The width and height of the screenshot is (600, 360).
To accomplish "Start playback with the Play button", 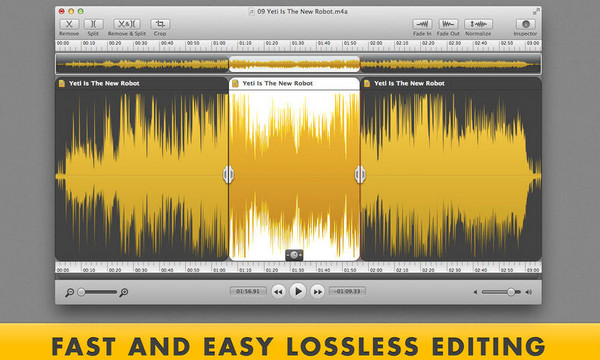I will click(x=298, y=292).
